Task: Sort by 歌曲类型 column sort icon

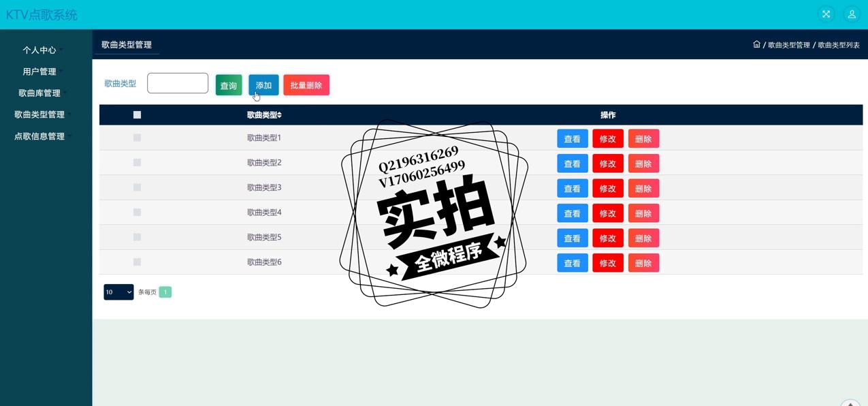Action: (279, 115)
